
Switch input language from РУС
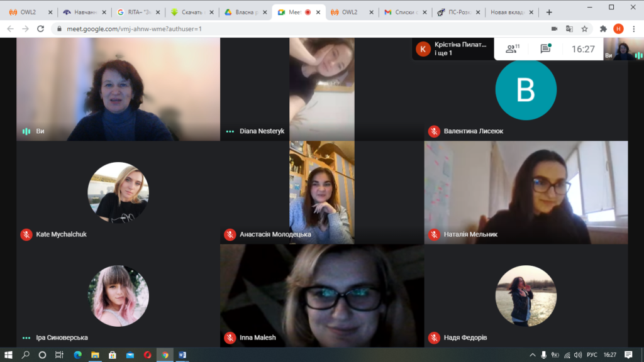coord(592,355)
